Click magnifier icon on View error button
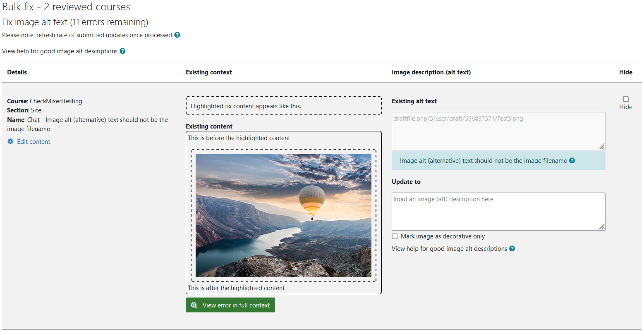Viewport: 644px width, 331px height. pos(194,305)
